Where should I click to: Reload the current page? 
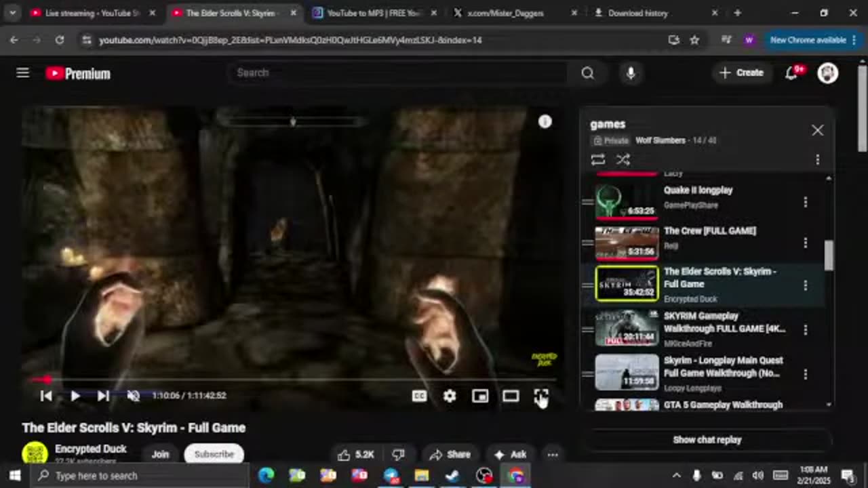[60, 40]
